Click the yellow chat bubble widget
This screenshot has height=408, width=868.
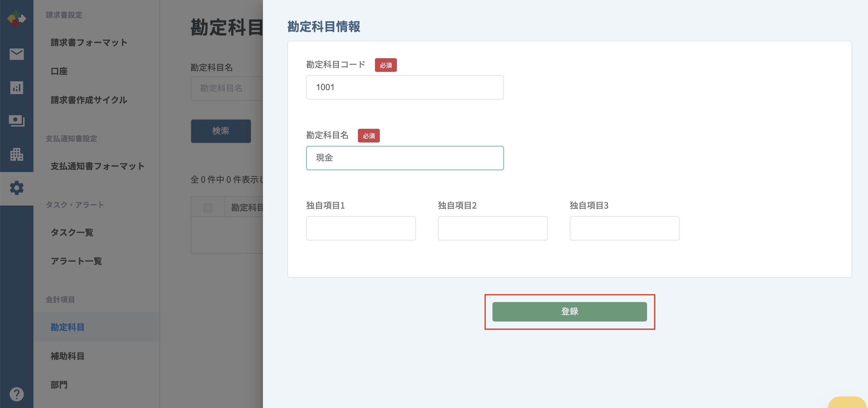point(847,402)
